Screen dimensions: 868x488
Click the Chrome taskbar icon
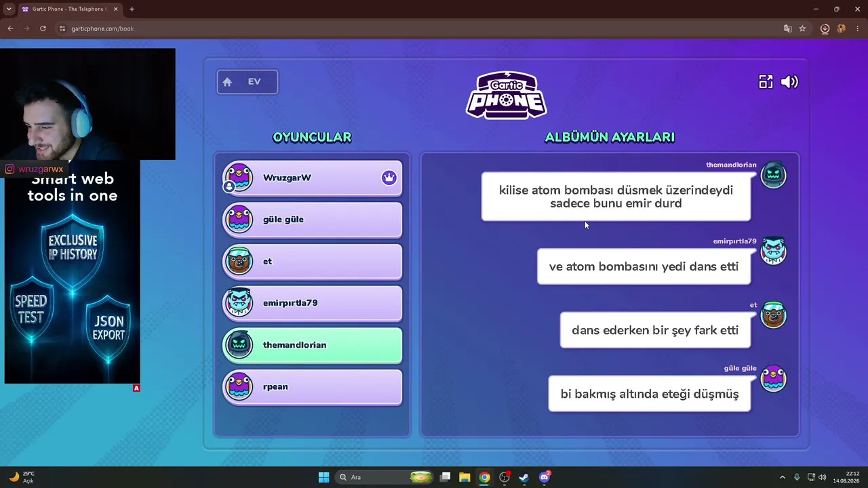click(484, 477)
